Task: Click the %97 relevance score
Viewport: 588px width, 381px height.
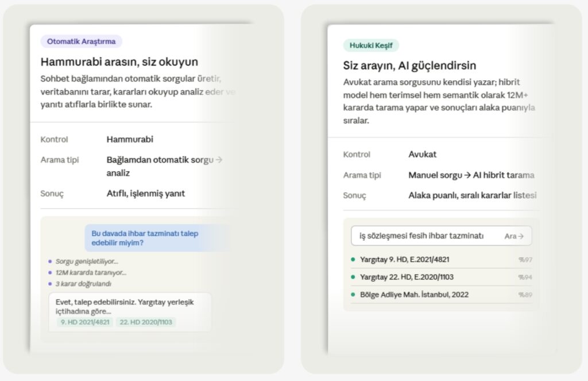Action: (525, 259)
